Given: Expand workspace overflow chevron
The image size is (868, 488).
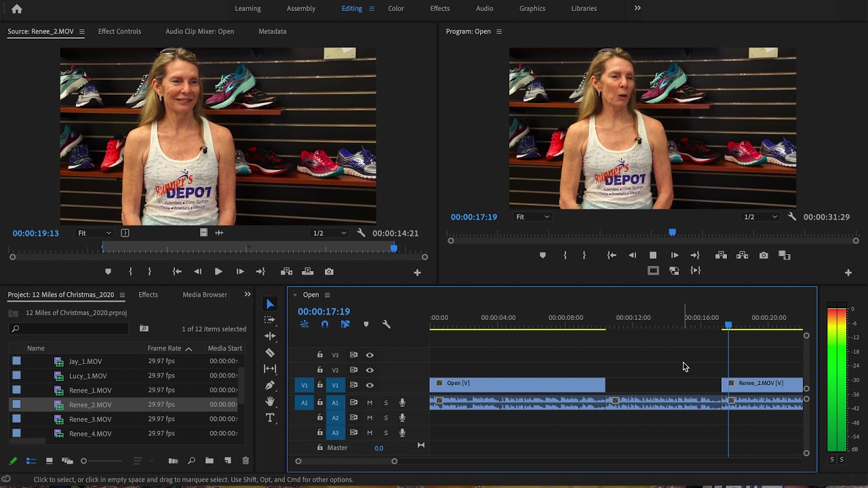Looking at the screenshot, I should [637, 8].
